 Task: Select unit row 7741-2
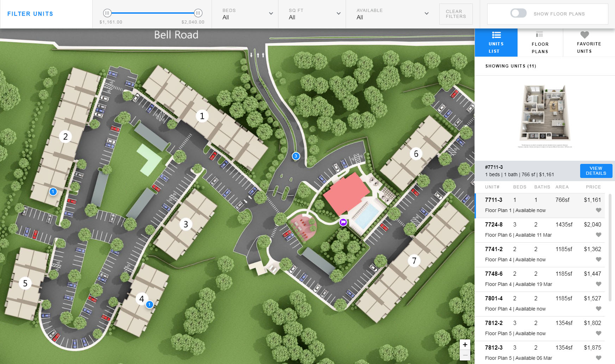coord(540,255)
